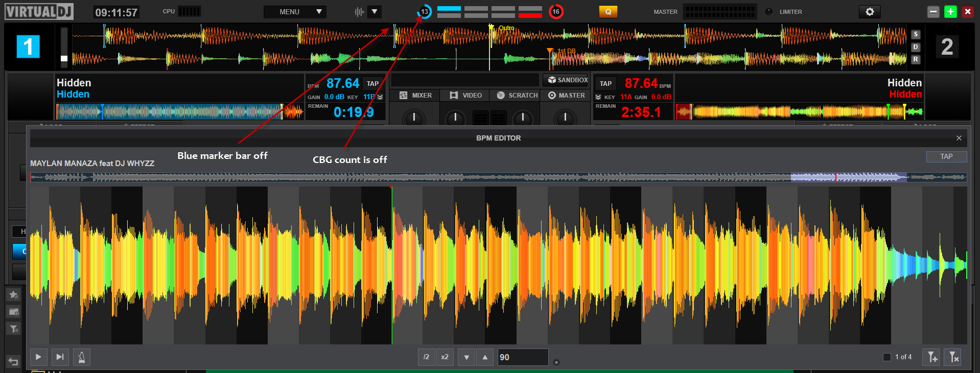Screen dimensions: 980x373
Task: Remove the beat anchor in the BPM editor
Action: [x=953, y=357]
